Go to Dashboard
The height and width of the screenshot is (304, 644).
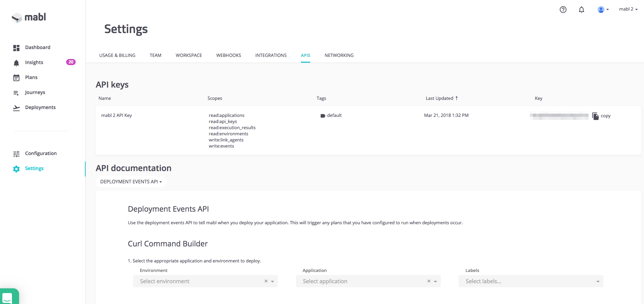(x=38, y=47)
